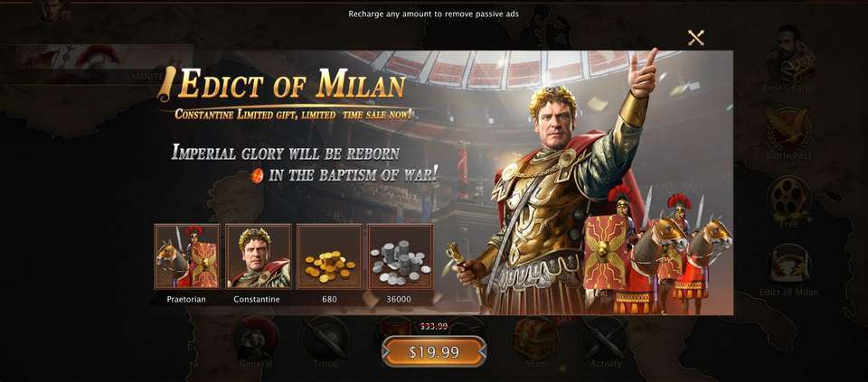Click the player avatar portrait
Viewport: 868px width, 382px height.
54,11
